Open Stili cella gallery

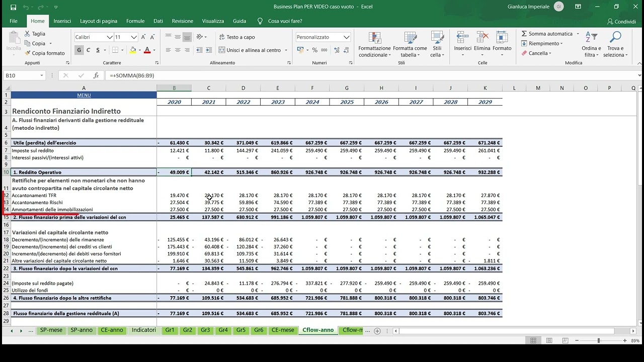tap(437, 44)
